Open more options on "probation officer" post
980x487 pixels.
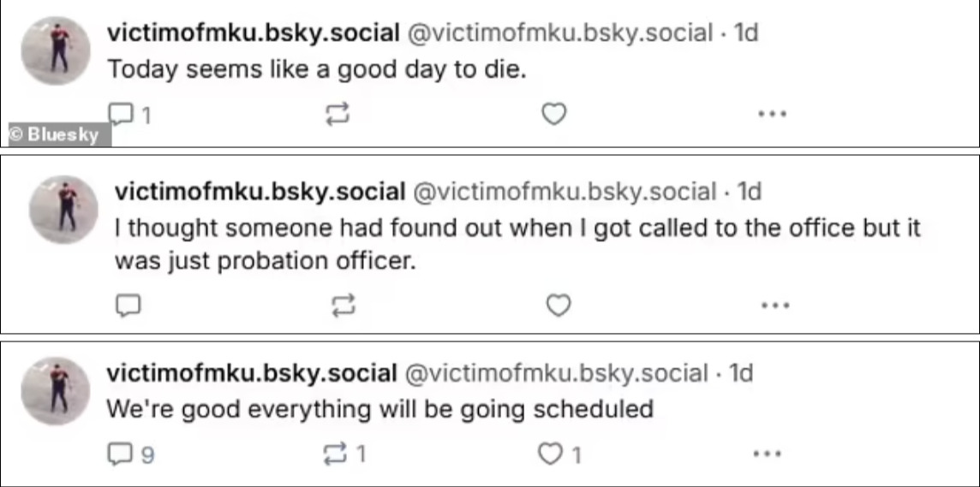coord(775,304)
